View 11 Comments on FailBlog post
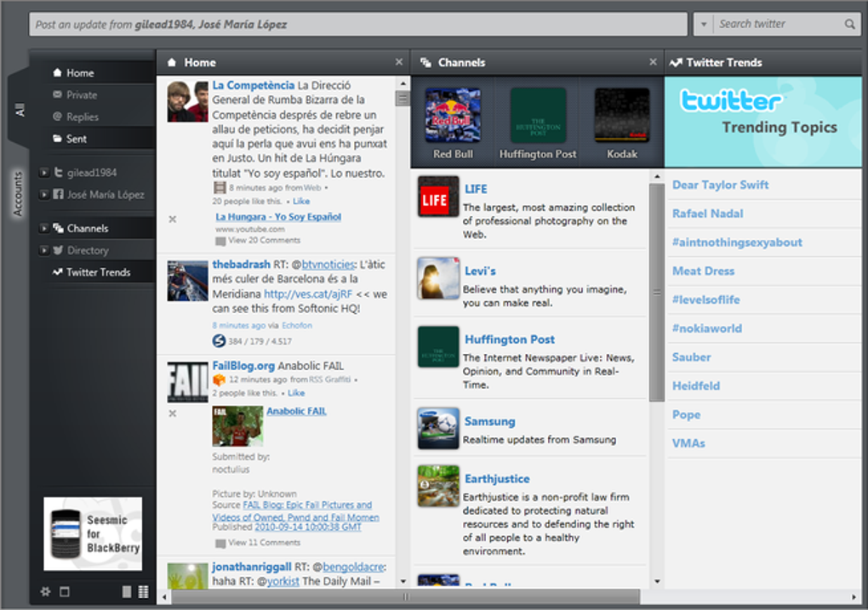The width and height of the screenshot is (868, 610). 264,543
